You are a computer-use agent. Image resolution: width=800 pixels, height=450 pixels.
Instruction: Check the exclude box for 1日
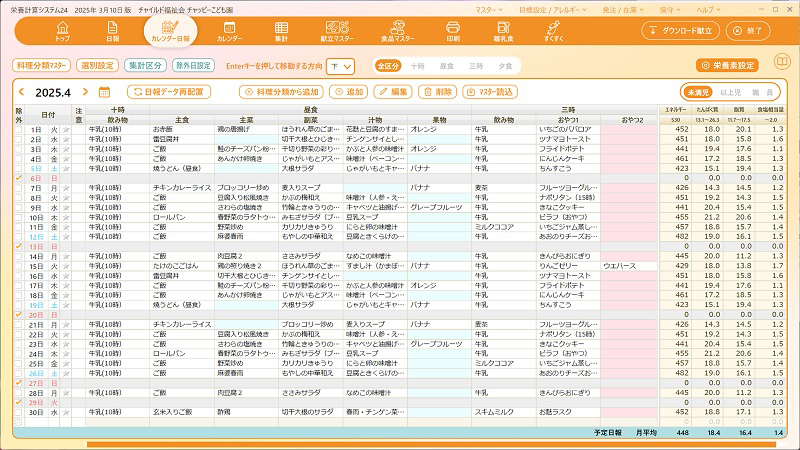[19, 130]
